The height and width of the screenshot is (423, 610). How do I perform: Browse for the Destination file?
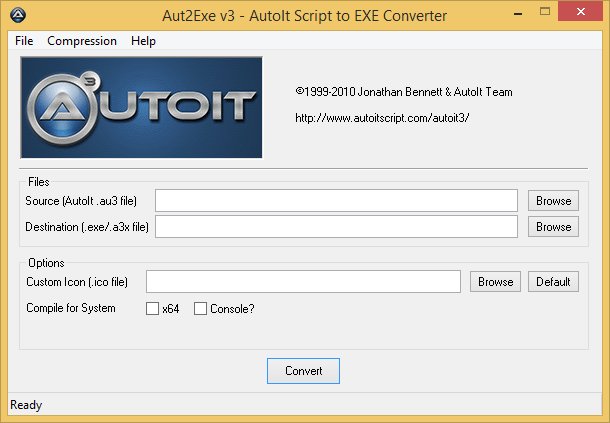[x=553, y=227]
